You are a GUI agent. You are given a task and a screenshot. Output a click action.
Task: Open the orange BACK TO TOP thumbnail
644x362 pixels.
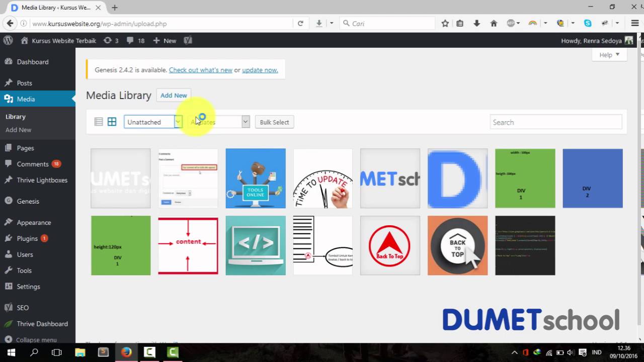(458, 245)
